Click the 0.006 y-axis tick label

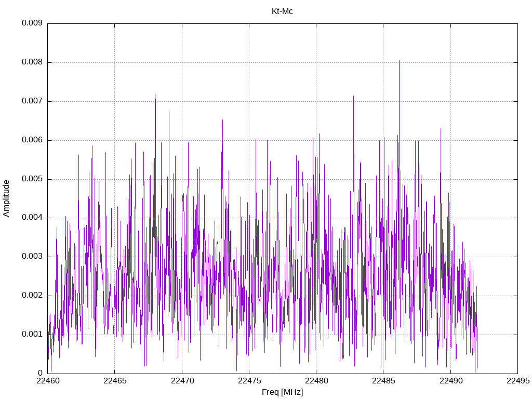click(x=32, y=140)
